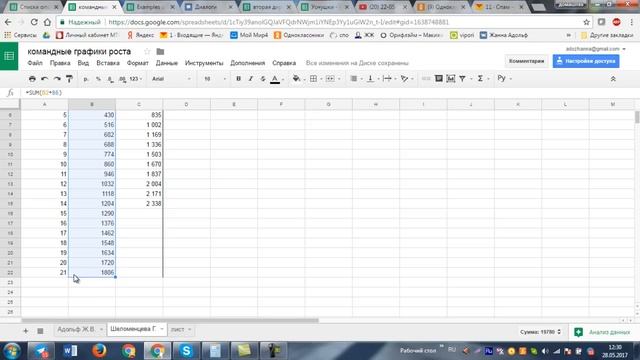The height and width of the screenshot is (360, 640).
Task: Add a new sheet with the plus button
Action: pyautogui.click(x=26, y=331)
